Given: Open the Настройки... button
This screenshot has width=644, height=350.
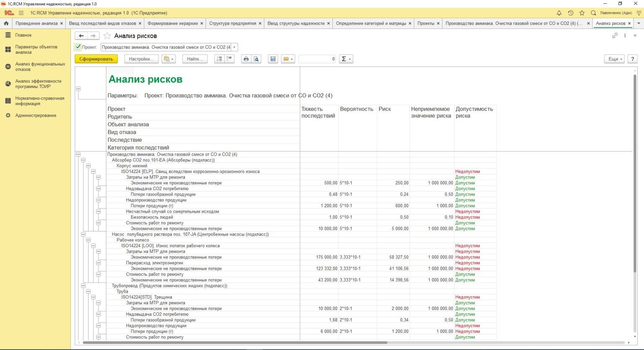Looking at the screenshot, I should coord(141,59).
